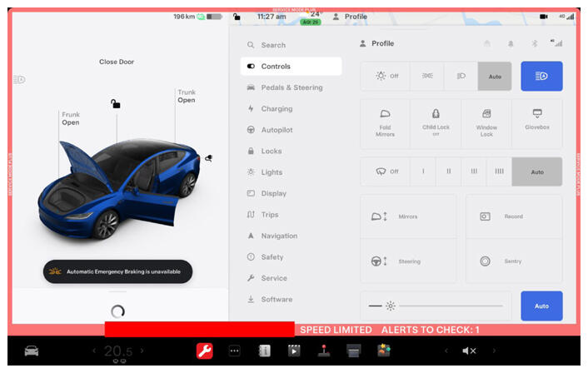The height and width of the screenshot is (373, 588).
Task: Open the three-dots app launcher
Action: click(234, 351)
